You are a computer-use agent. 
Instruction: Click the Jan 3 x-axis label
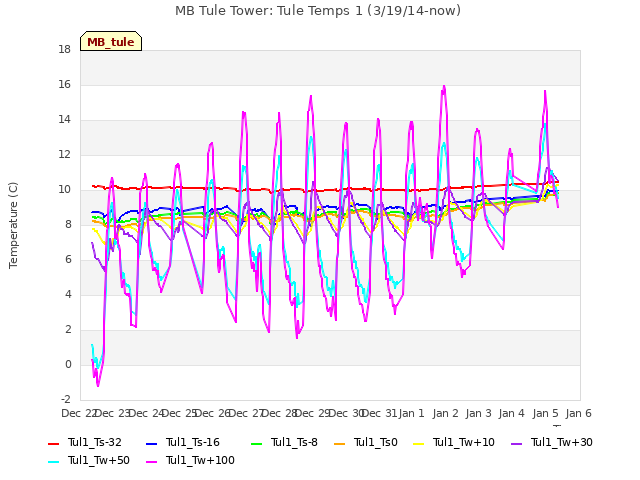478,413
